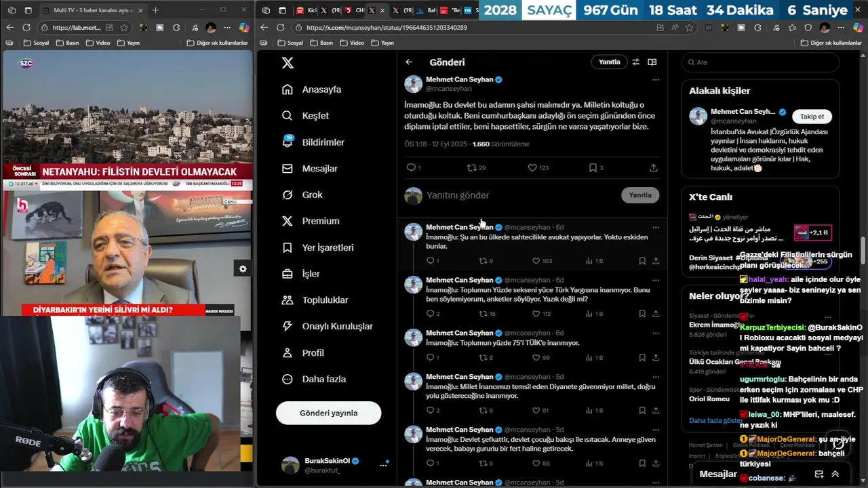This screenshot has width=868, height=488.
Task: Bookmark the main post showing 3 bookmarks
Action: 596,167
